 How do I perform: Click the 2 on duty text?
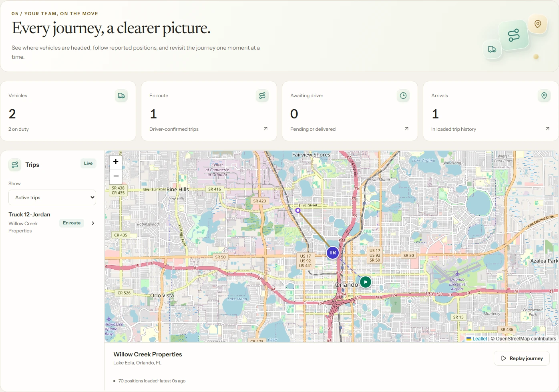(x=18, y=129)
